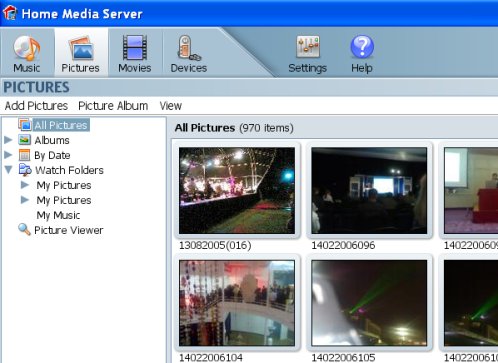This screenshot has width=498, height=363.
Task: Select All Pictures in the tree
Action: coord(61,125)
